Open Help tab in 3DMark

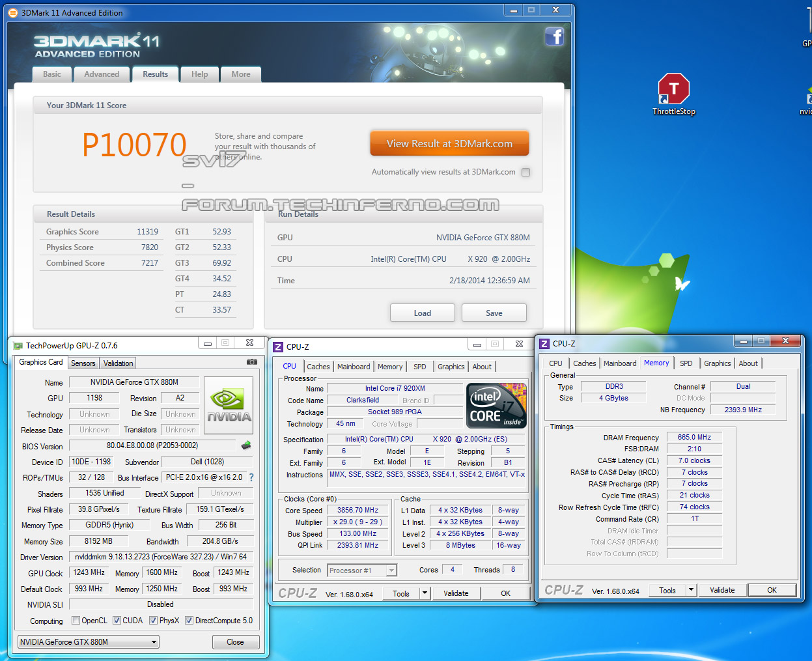[x=199, y=74]
